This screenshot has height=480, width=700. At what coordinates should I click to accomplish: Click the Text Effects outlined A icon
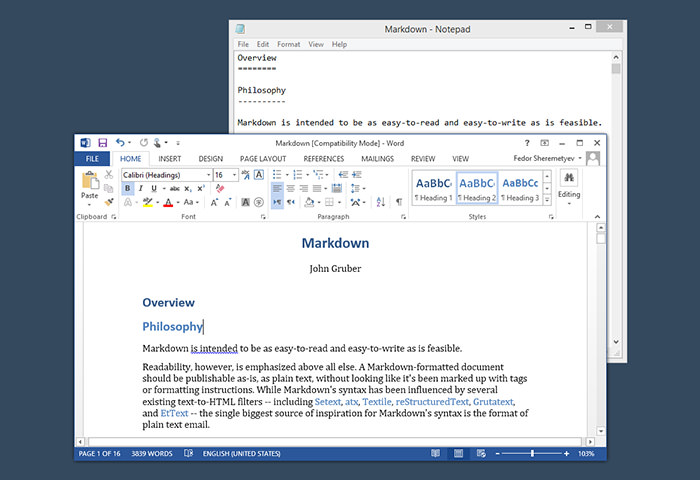128,202
